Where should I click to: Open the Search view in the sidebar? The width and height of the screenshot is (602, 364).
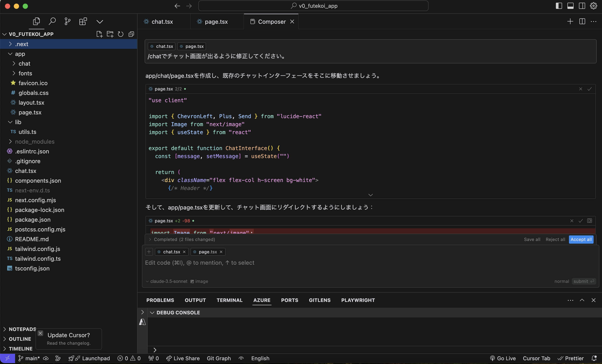pos(52,22)
